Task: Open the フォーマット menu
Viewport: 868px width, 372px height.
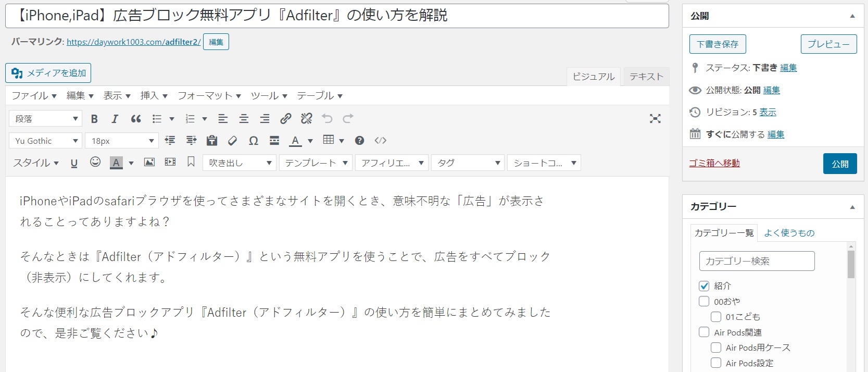Action: 209,96
